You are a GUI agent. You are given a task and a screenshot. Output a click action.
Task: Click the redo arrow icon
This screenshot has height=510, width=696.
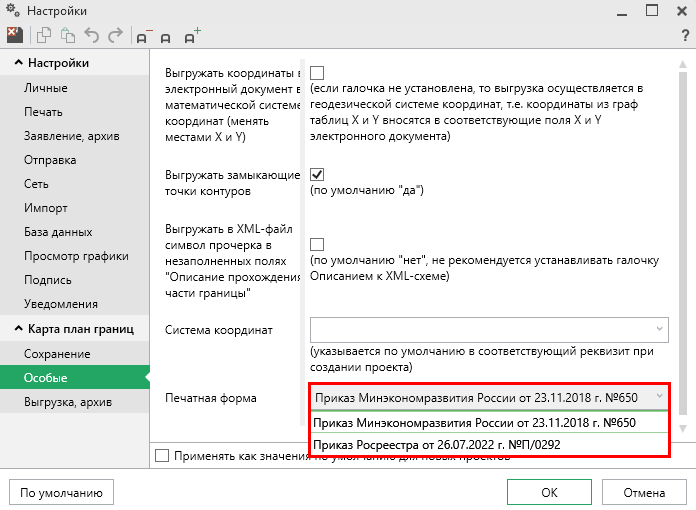click(116, 36)
